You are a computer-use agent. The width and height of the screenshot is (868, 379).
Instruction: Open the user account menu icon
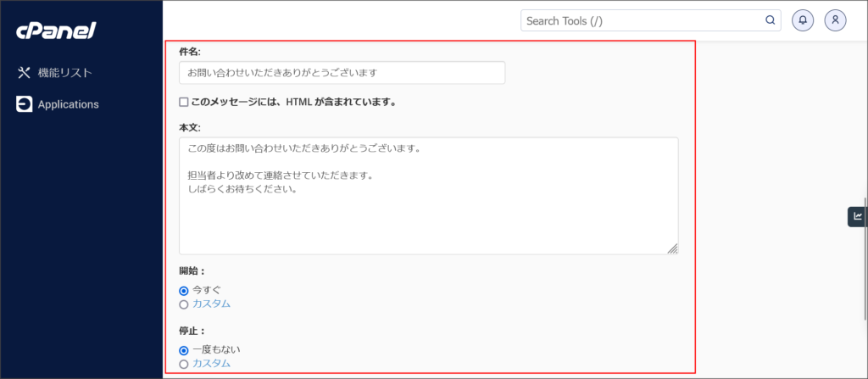835,20
